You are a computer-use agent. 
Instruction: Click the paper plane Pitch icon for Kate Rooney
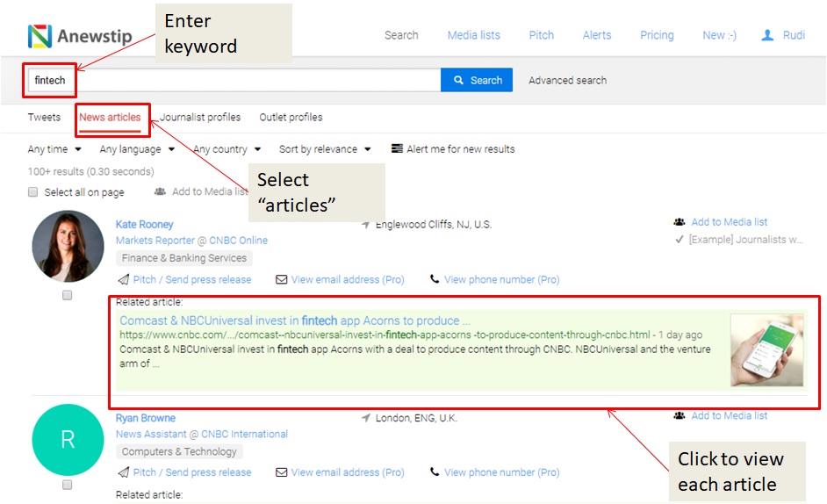[123, 279]
